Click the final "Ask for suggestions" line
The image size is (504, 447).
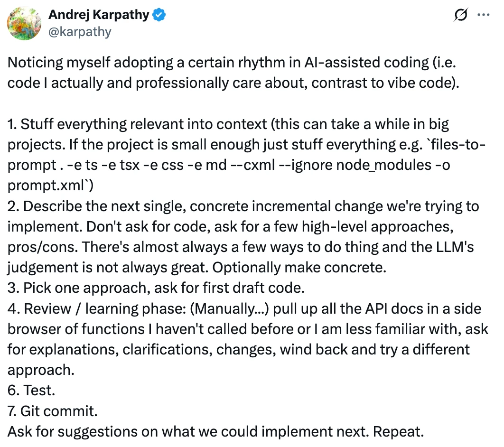click(215, 432)
